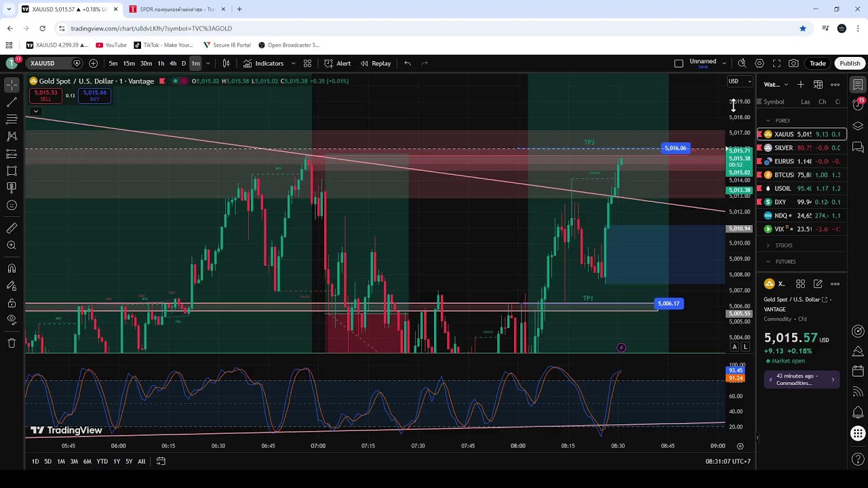Screen dimensions: 868x488
Task: Collapse the chart legend arrow
Action: coord(35,111)
